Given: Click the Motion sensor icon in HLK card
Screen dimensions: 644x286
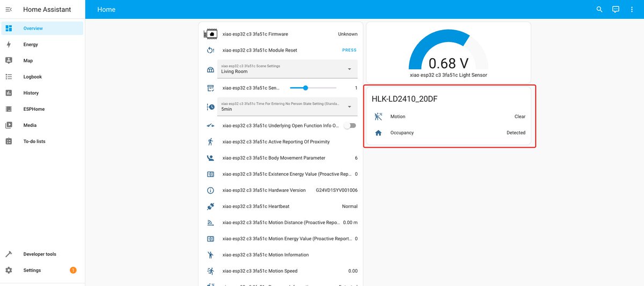Looking at the screenshot, I should [378, 117].
